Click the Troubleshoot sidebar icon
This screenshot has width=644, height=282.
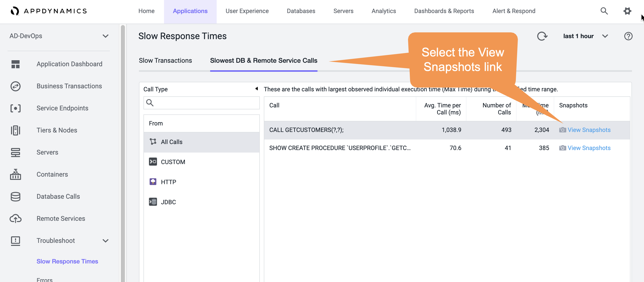tap(16, 241)
